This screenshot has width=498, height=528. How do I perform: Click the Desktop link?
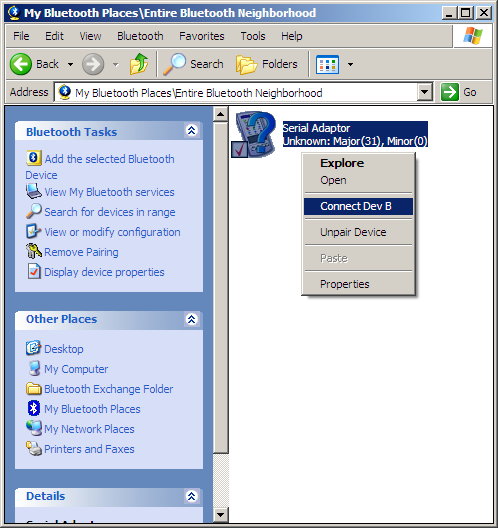[64, 349]
